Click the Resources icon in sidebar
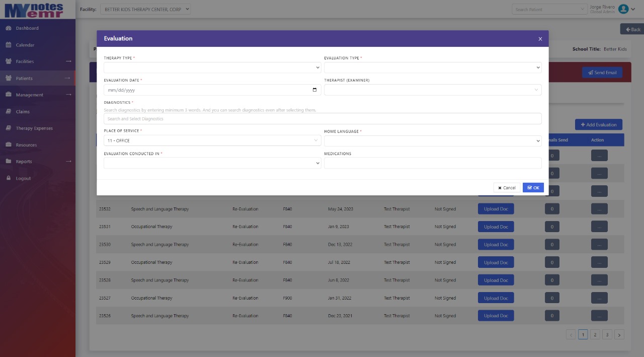644x357 pixels. [x=9, y=145]
